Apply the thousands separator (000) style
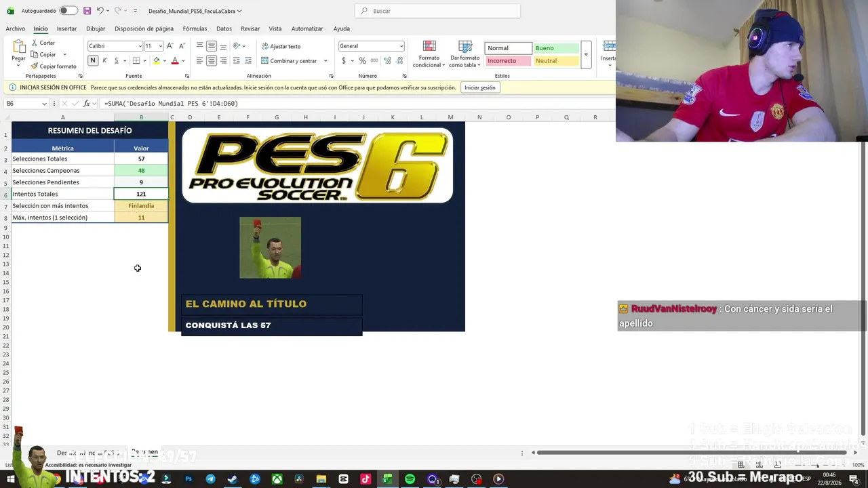 coord(373,60)
